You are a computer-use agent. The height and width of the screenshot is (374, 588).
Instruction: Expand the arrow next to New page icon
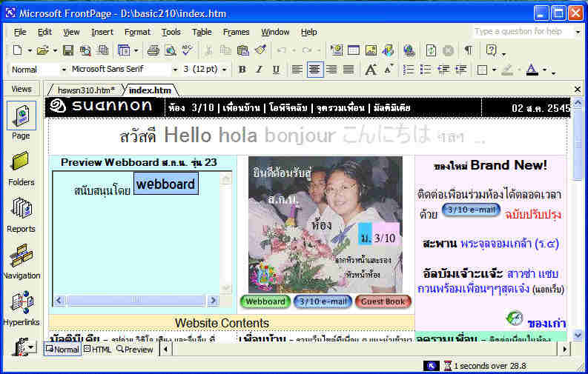(x=29, y=50)
